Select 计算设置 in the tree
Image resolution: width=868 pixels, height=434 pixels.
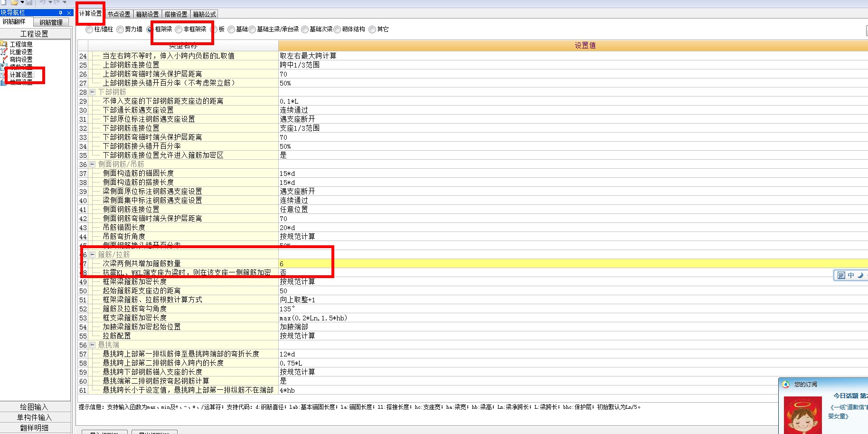click(x=21, y=75)
